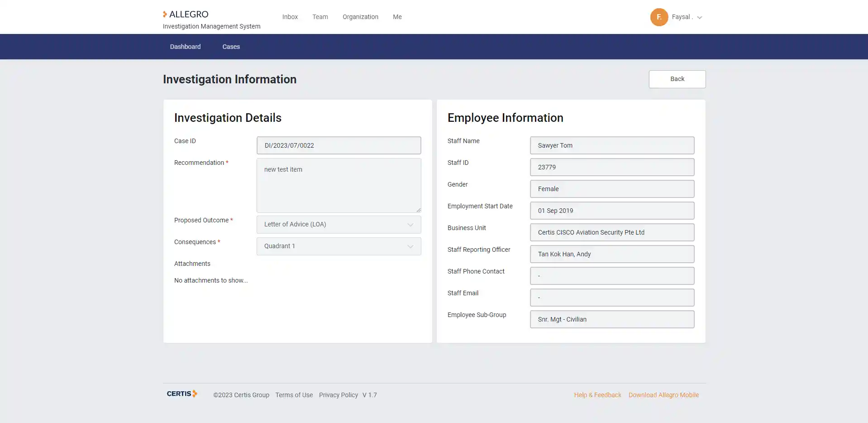Screen dimensions: 868x423
Task: Expand the Faysal user menu chevron
Action: tap(700, 18)
